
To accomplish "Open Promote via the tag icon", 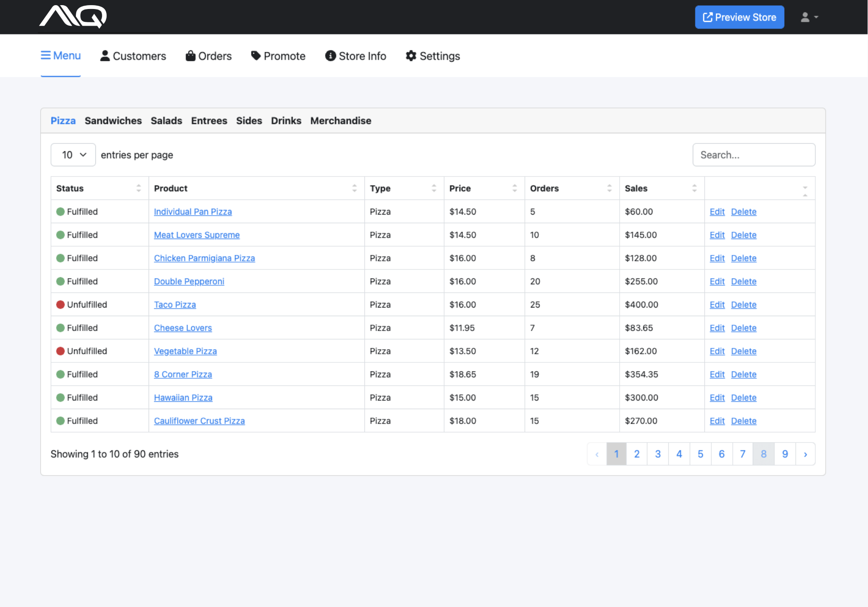I will tap(256, 56).
